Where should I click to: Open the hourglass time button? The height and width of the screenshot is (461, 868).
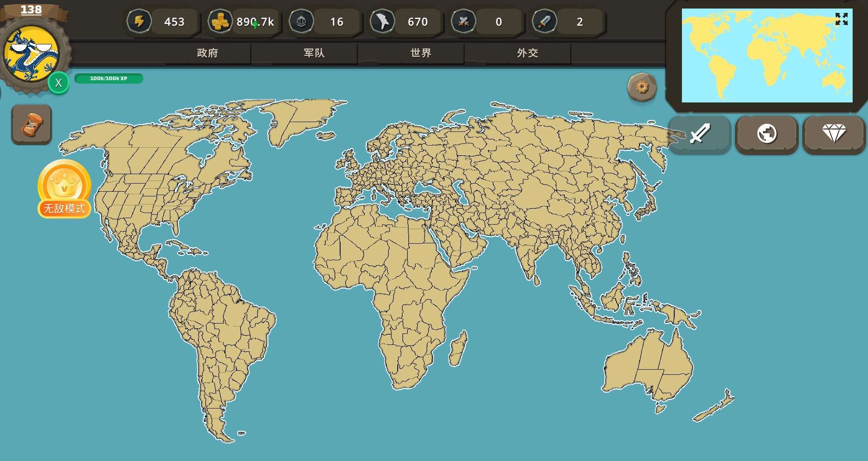(x=32, y=125)
